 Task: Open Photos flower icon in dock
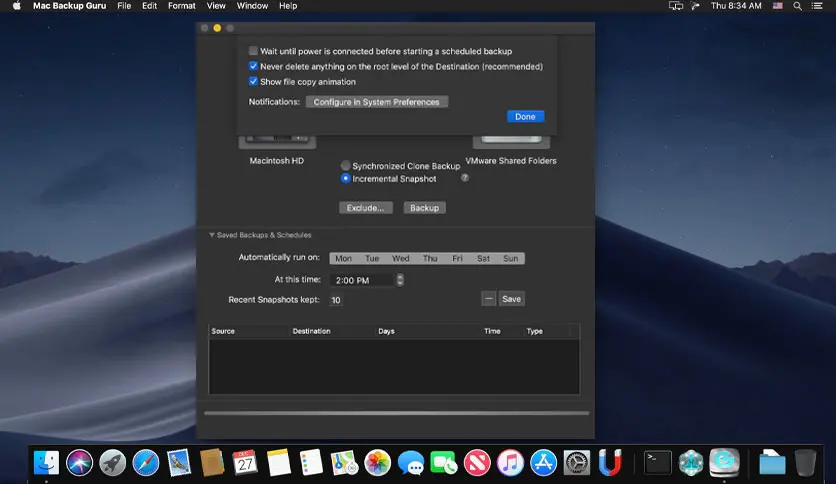tap(377, 462)
